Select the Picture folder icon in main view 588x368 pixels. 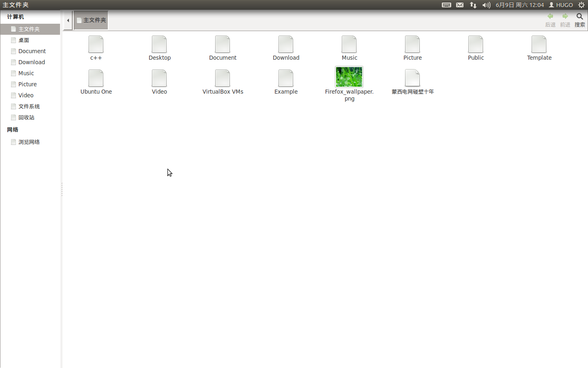coord(412,44)
